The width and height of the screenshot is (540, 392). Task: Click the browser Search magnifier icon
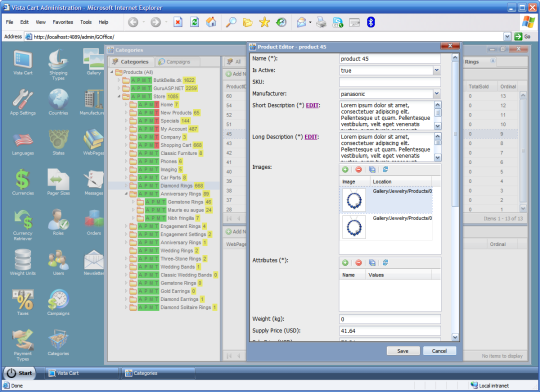231,22
